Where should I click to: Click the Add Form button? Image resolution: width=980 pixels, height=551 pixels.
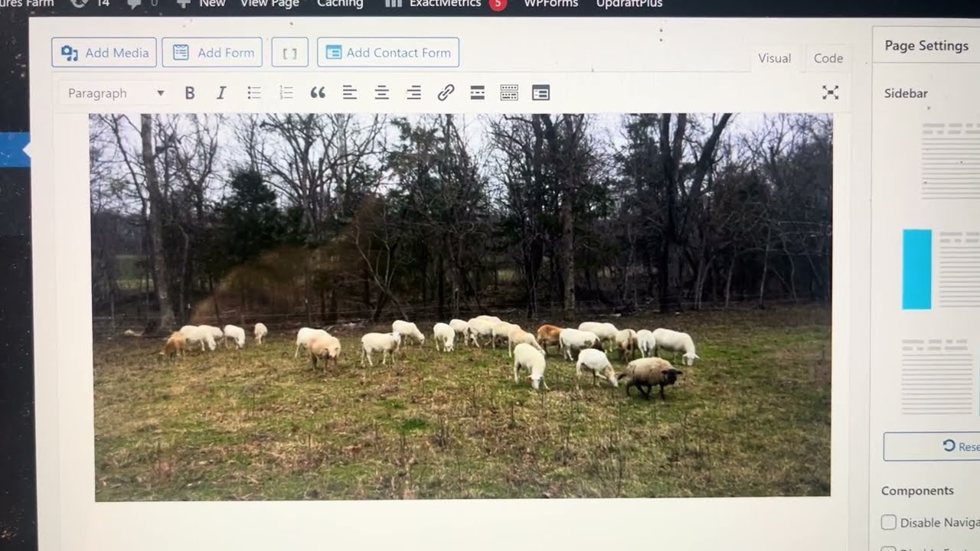(x=212, y=53)
